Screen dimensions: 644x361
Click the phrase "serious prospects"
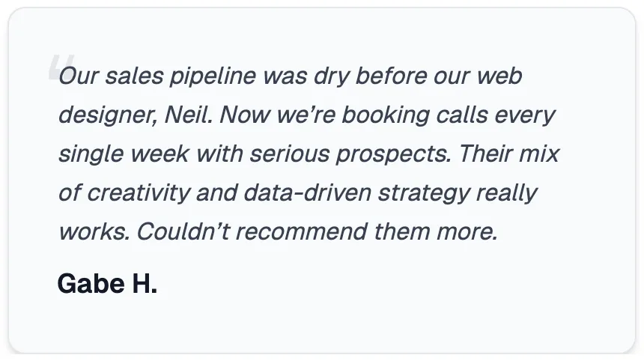click(x=350, y=154)
